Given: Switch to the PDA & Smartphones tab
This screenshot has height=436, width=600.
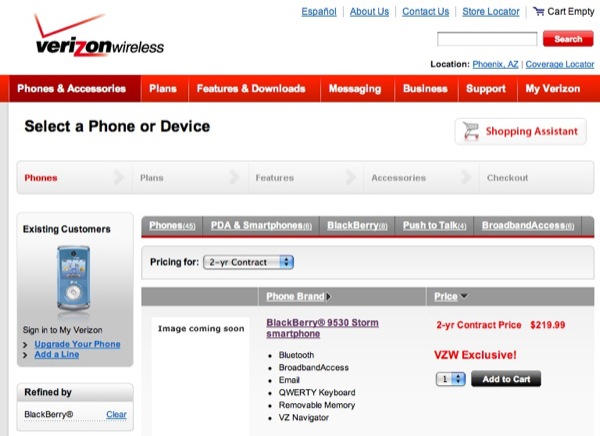Looking at the screenshot, I should [261, 226].
